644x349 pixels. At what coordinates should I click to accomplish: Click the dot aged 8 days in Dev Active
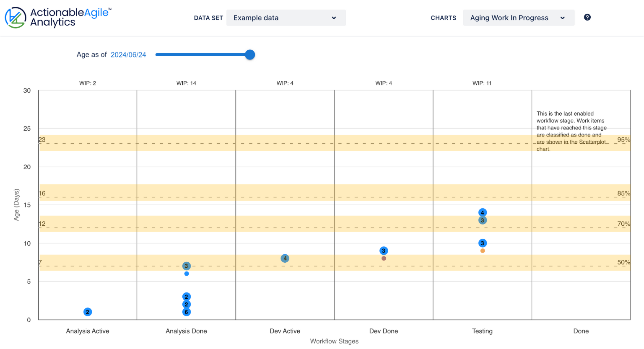pos(285,259)
